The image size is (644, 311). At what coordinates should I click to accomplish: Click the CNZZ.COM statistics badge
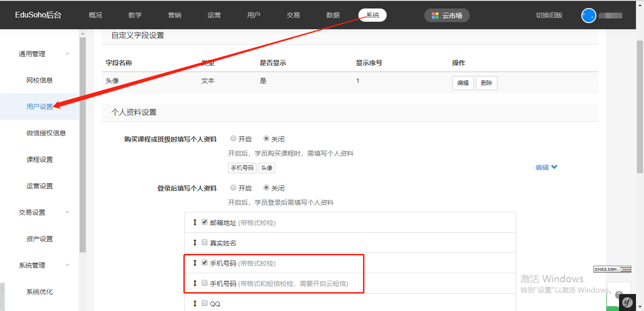tap(612, 269)
